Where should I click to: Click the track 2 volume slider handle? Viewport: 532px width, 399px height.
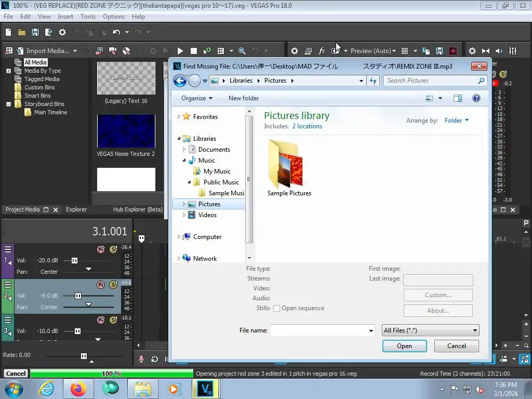click(78, 296)
